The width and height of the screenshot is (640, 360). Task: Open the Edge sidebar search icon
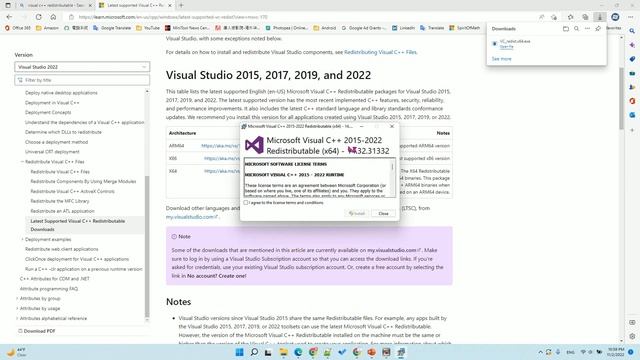(x=632, y=31)
